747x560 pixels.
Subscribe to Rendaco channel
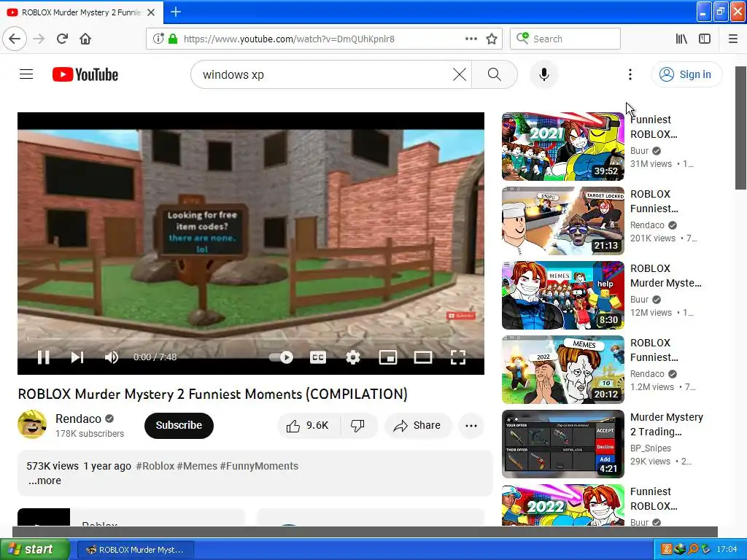(179, 425)
